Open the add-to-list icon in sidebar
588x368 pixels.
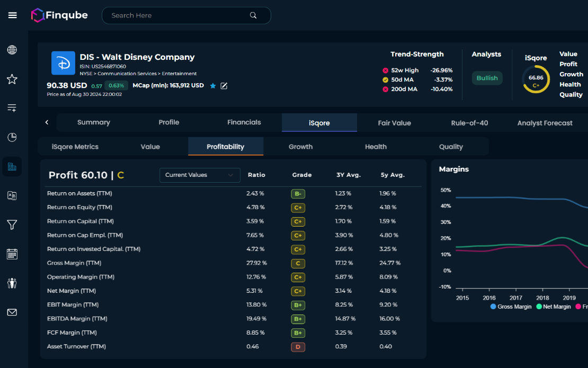[12, 108]
